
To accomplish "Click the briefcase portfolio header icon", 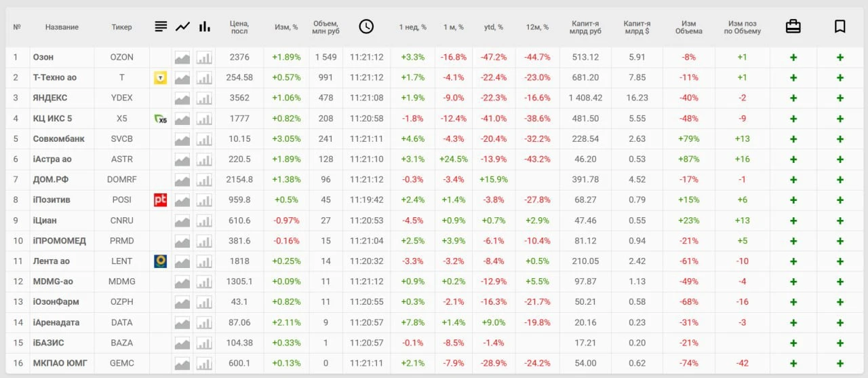I will (x=793, y=26).
